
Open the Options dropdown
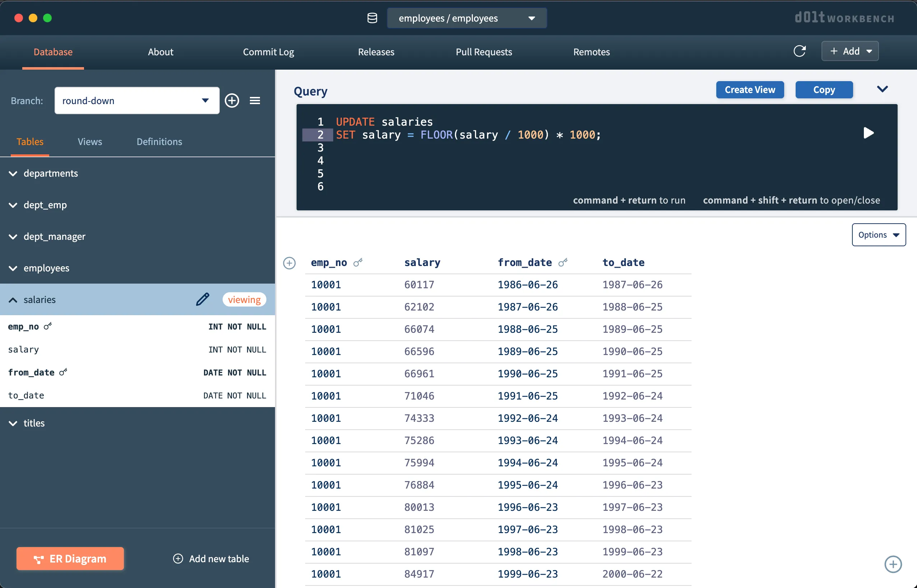tap(878, 235)
